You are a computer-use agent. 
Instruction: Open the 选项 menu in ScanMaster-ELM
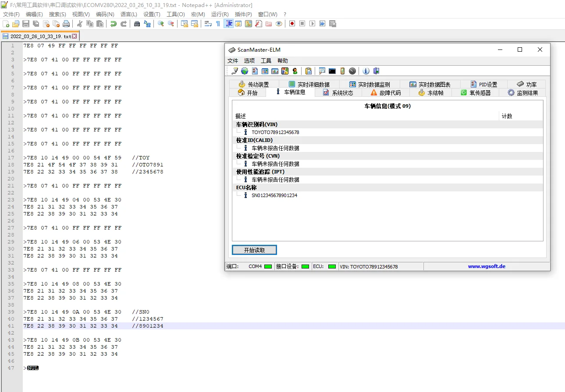[x=249, y=60]
